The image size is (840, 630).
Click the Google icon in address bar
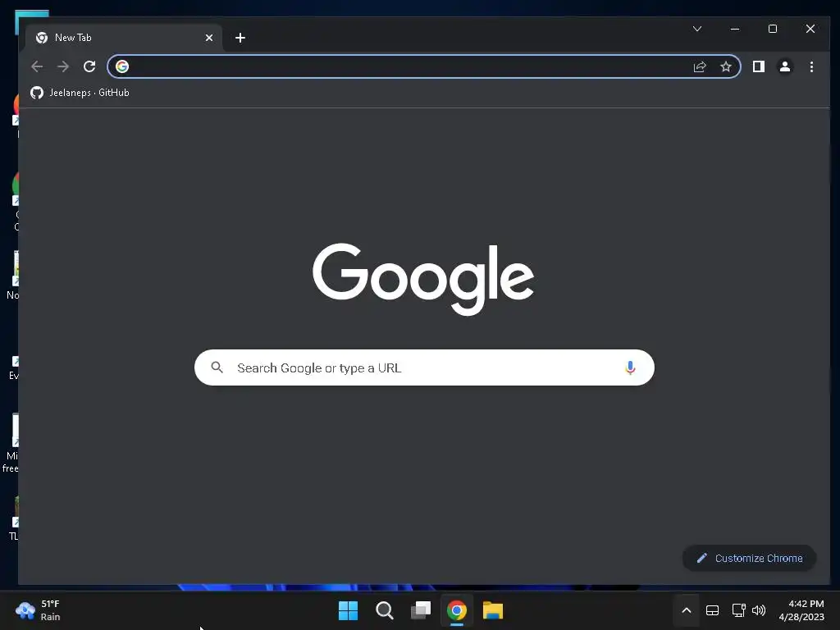click(122, 66)
